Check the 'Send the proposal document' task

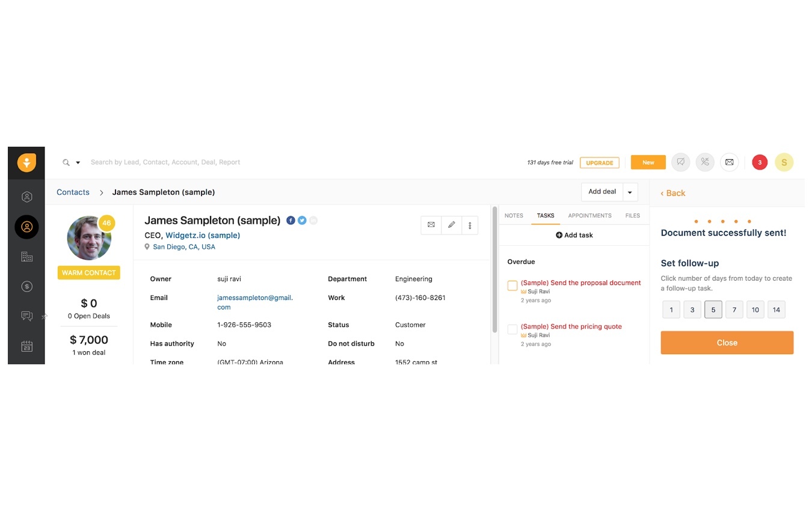512,286
